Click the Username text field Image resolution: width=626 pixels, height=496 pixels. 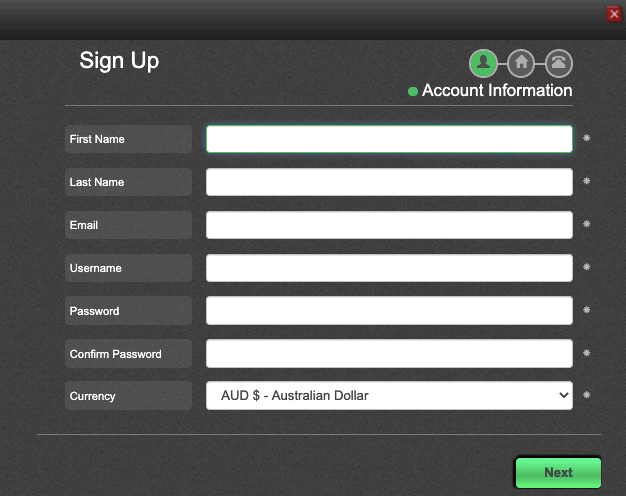pos(389,268)
